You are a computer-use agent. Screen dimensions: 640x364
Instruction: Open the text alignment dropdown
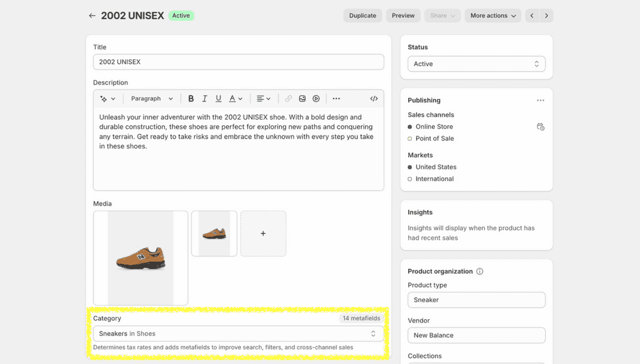(264, 98)
